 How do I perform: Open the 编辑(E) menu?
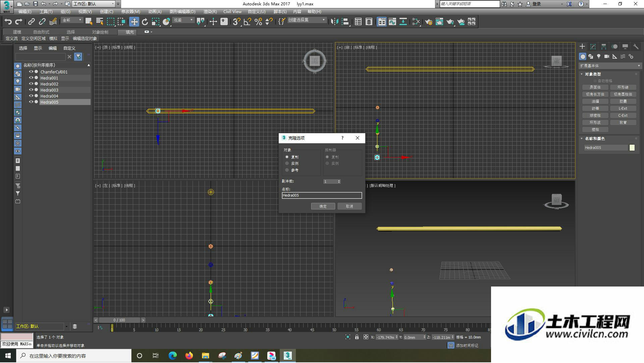[x=25, y=12]
